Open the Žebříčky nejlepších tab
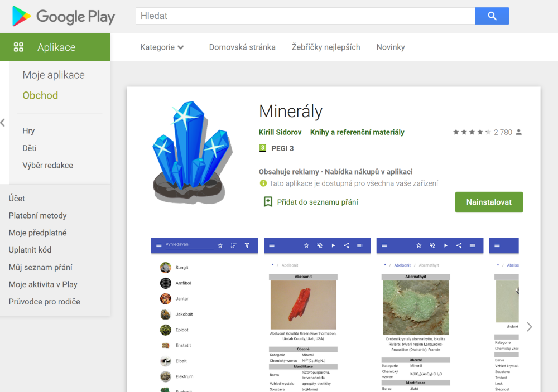The width and height of the screenshot is (558, 392). pyautogui.click(x=326, y=47)
